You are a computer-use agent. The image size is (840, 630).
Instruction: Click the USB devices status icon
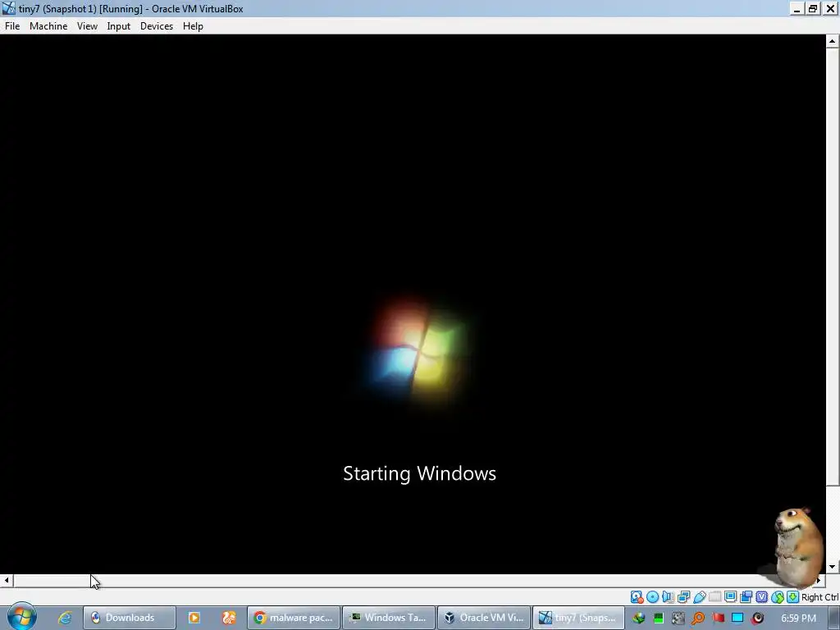(699, 597)
